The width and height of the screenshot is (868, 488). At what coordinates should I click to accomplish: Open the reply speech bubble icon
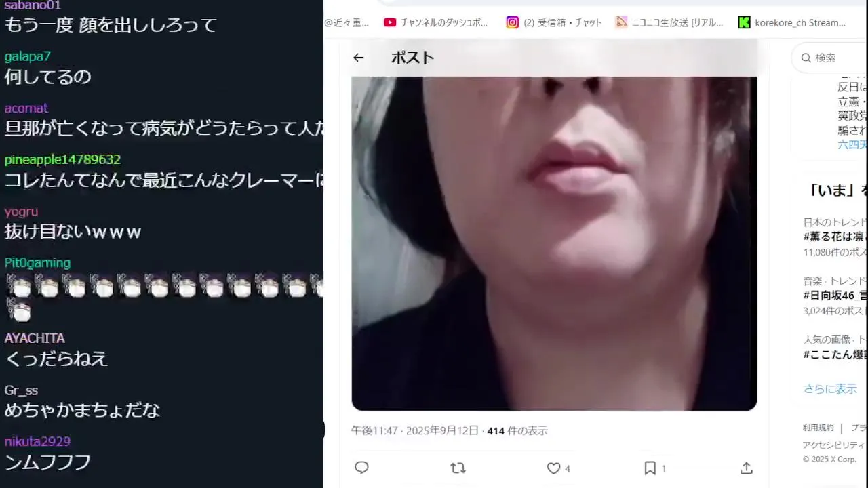(361, 468)
